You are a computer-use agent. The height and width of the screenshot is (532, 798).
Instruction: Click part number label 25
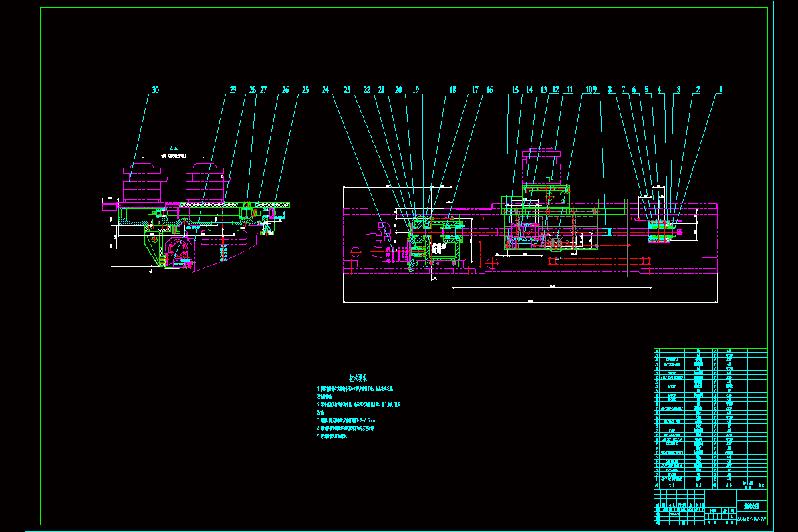click(x=305, y=89)
